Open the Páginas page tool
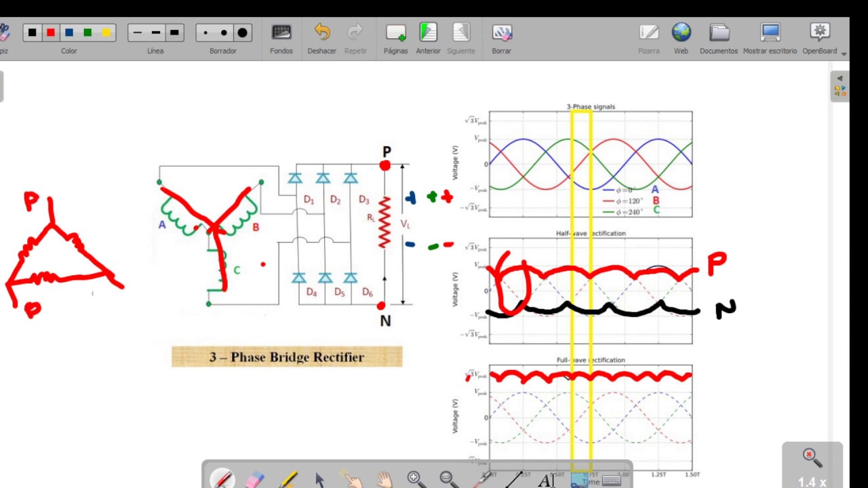 click(x=395, y=39)
